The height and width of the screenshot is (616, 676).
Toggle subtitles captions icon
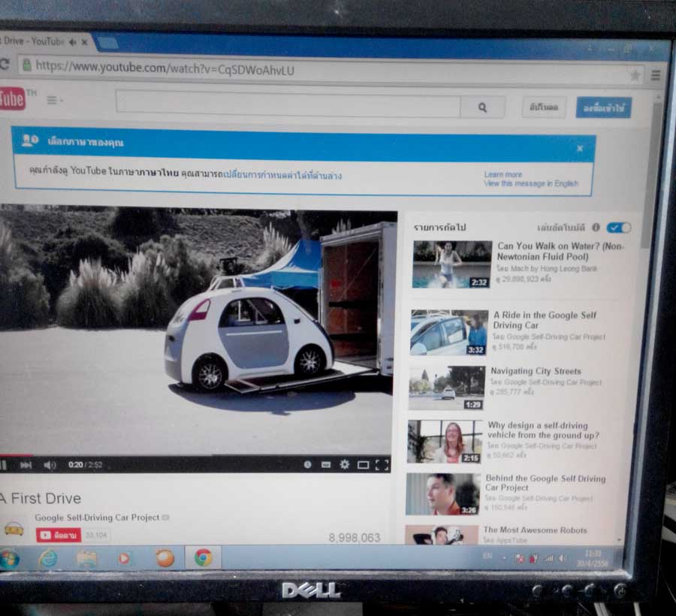pyautogui.click(x=326, y=464)
